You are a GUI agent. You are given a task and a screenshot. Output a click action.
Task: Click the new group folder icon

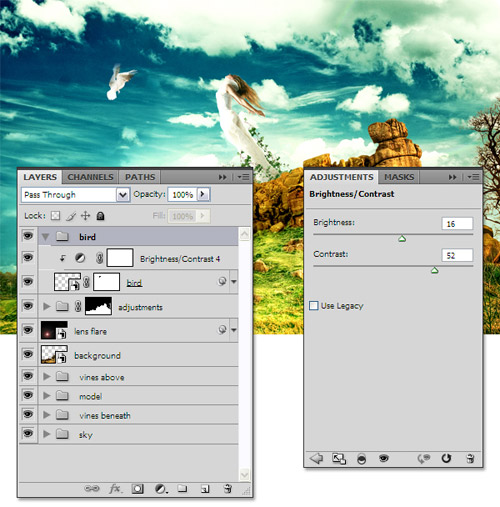pos(182,489)
